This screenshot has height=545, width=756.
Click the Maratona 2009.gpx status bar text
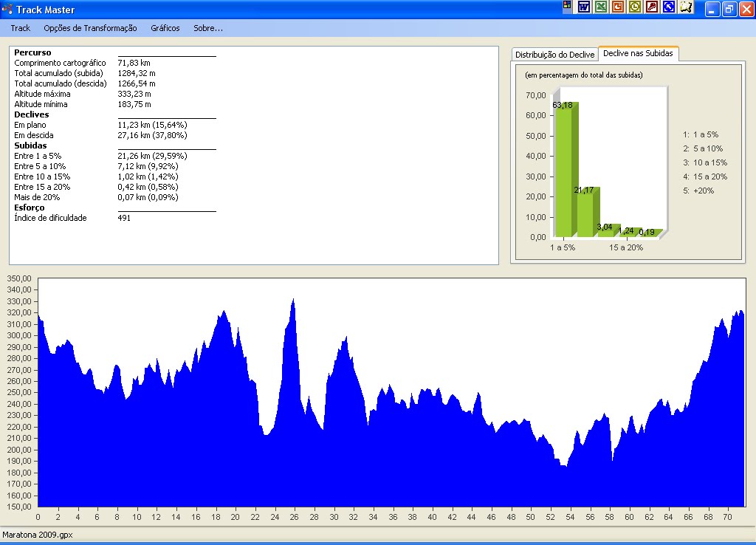tap(38, 535)
